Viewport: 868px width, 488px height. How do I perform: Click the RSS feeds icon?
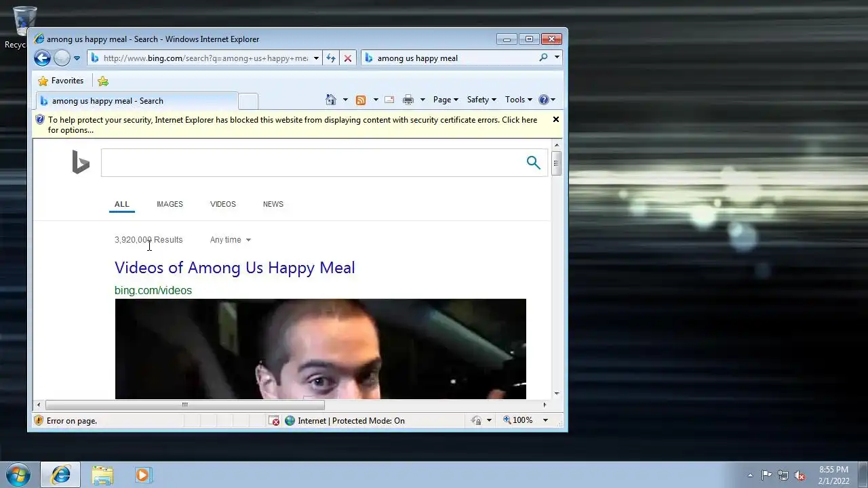(x=361, y=100)
